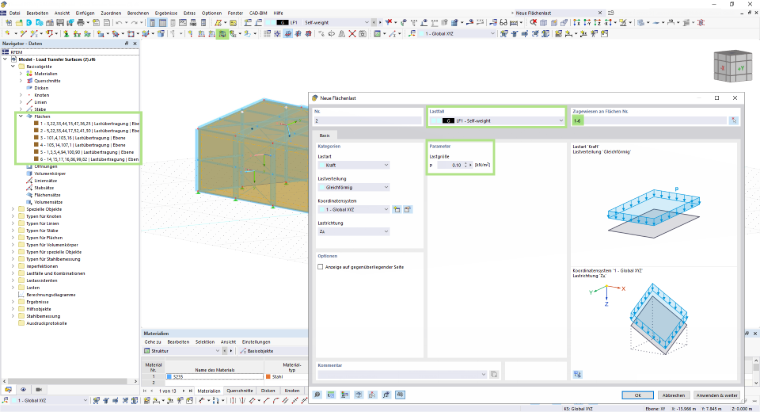Select surface 3 - 101,4,105,16 row in Navigator
760x412 pixels.
[x=83, y=138]
